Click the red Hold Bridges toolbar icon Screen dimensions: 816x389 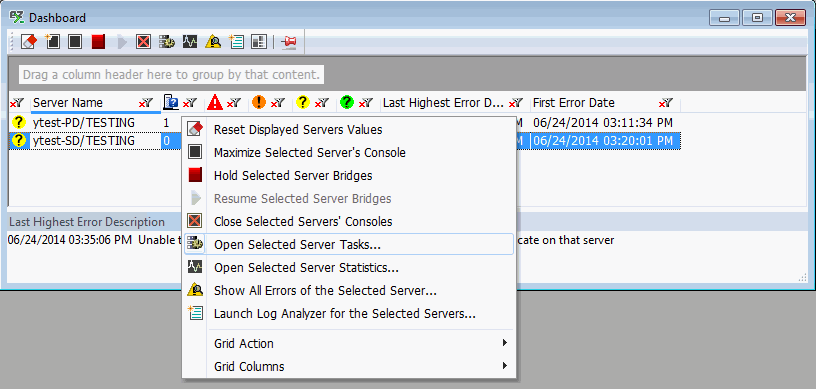click(x=98, y=42)
